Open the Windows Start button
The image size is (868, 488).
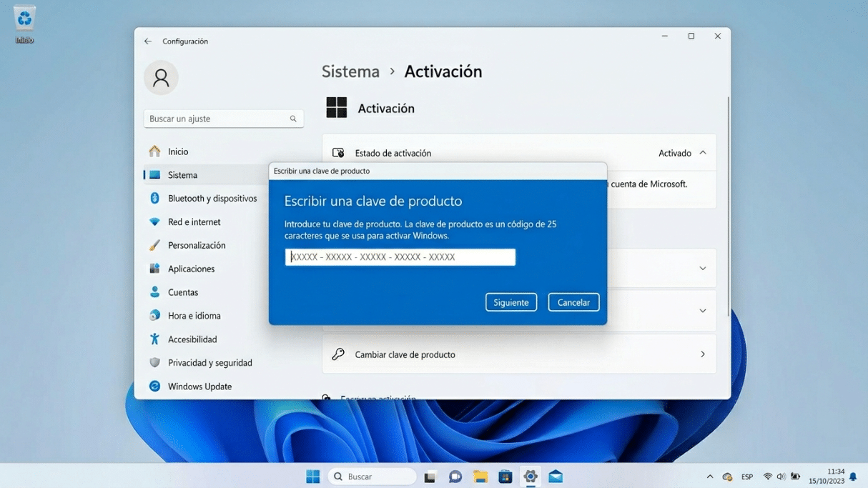coord(313,477)
